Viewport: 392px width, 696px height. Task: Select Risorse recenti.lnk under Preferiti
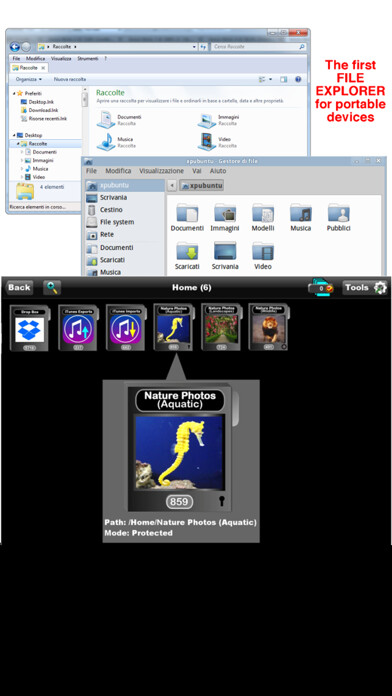point(44,119)
